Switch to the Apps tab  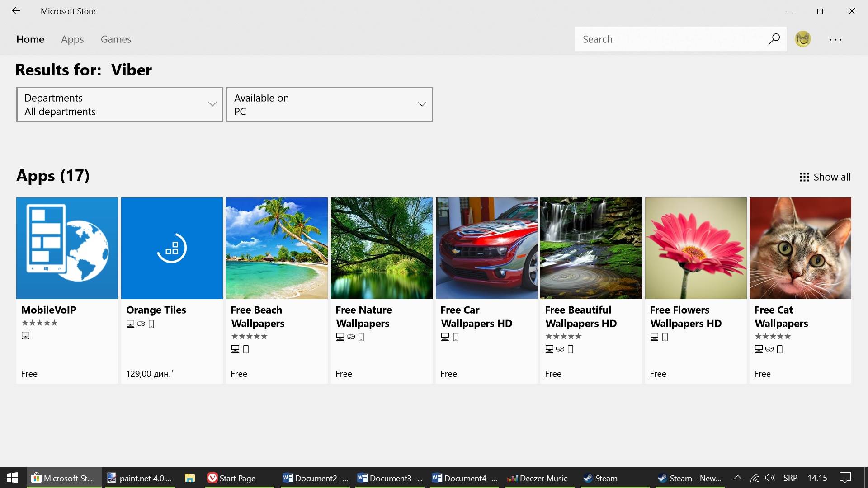pyautogui.click(x=72, y=39)
